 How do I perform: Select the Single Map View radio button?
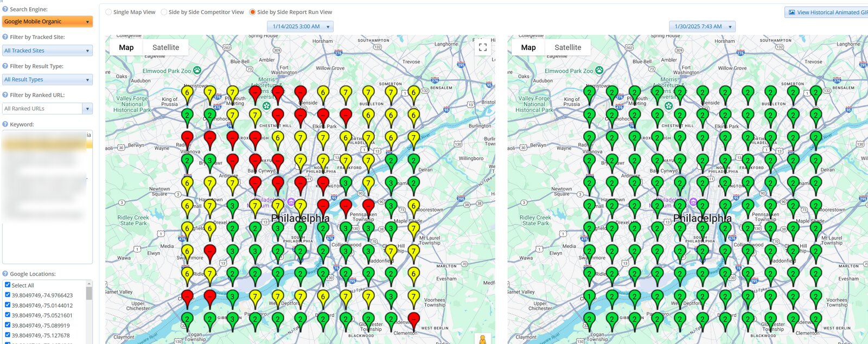109,12
